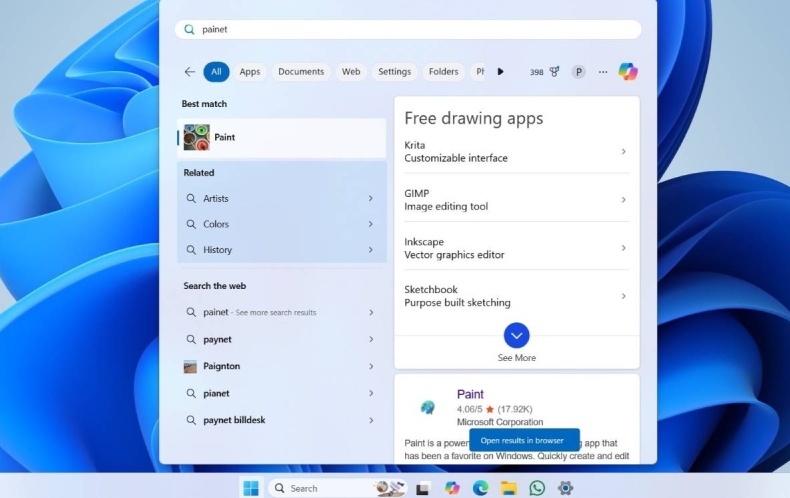Click the P profile avatar
Viewport: 790px width, 498px height.
(x=578, y=72)
